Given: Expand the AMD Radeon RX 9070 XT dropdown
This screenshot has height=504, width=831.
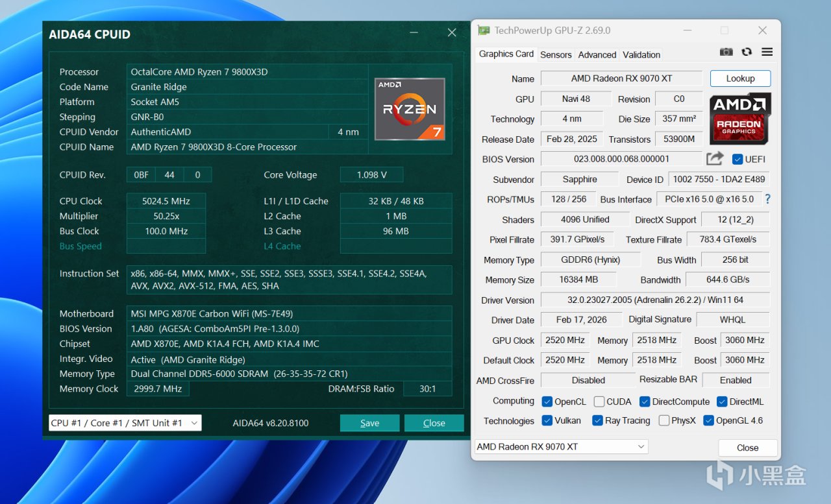Looking at the screenshot, I should click(x=561, y=447).
